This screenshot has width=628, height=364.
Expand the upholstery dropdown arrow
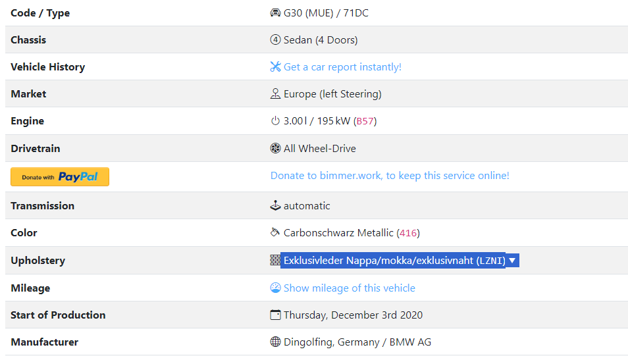pyautogui.click(x=512, y=261)
